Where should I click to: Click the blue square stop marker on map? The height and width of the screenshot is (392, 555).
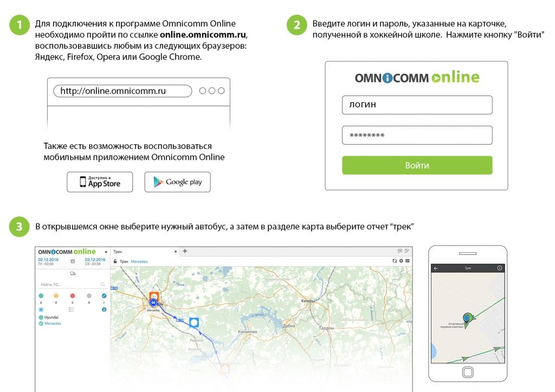194,322
